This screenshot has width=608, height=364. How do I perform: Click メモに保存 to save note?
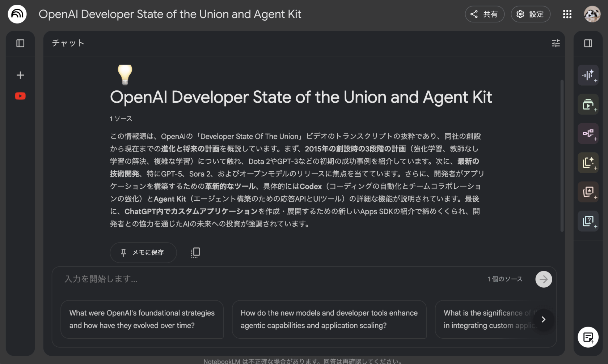tap(143, 252)
